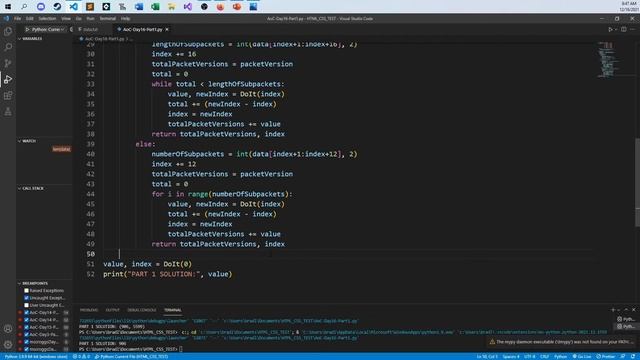Change Spaces: 4 indentation setting
The height and width of the screenshot is (360, 640).
coord(511,356)
